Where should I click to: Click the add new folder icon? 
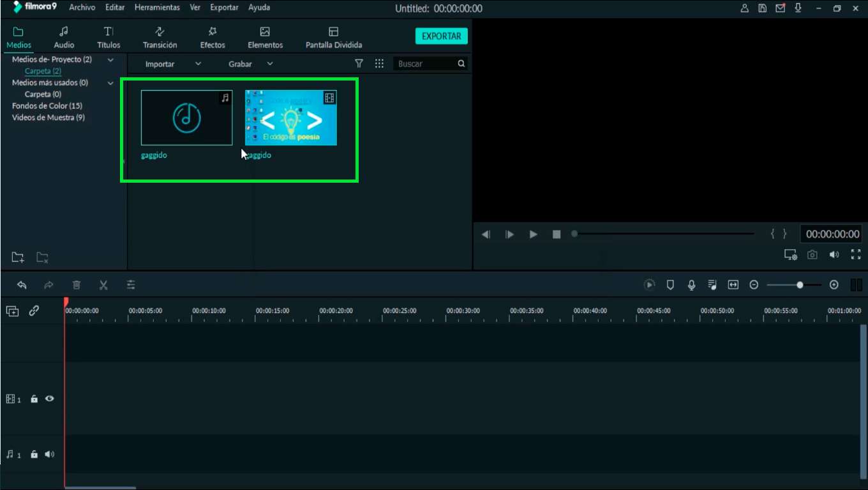[x=18, y=257]
